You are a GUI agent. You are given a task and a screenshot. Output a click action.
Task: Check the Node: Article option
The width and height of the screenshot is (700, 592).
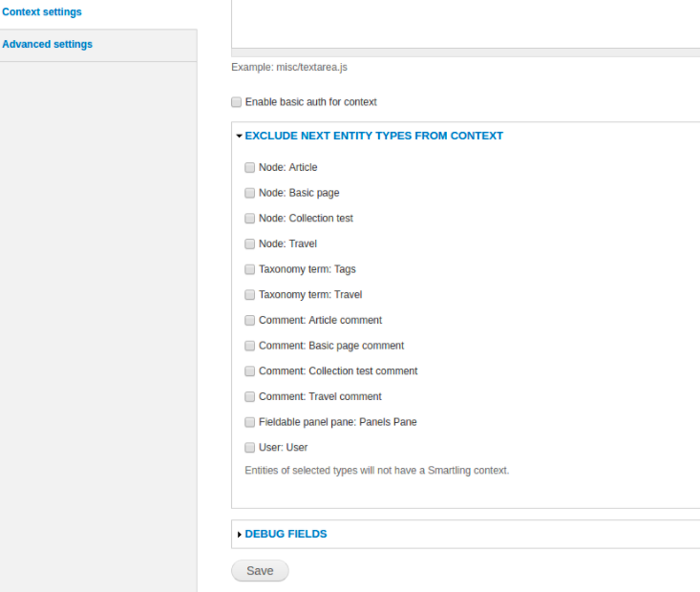point(249,167)
